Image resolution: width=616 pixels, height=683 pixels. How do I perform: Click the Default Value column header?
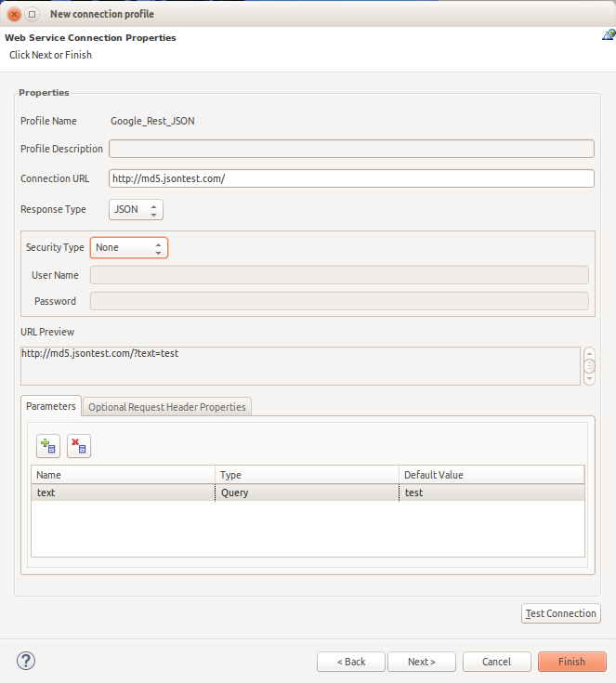tap(491, 475)
